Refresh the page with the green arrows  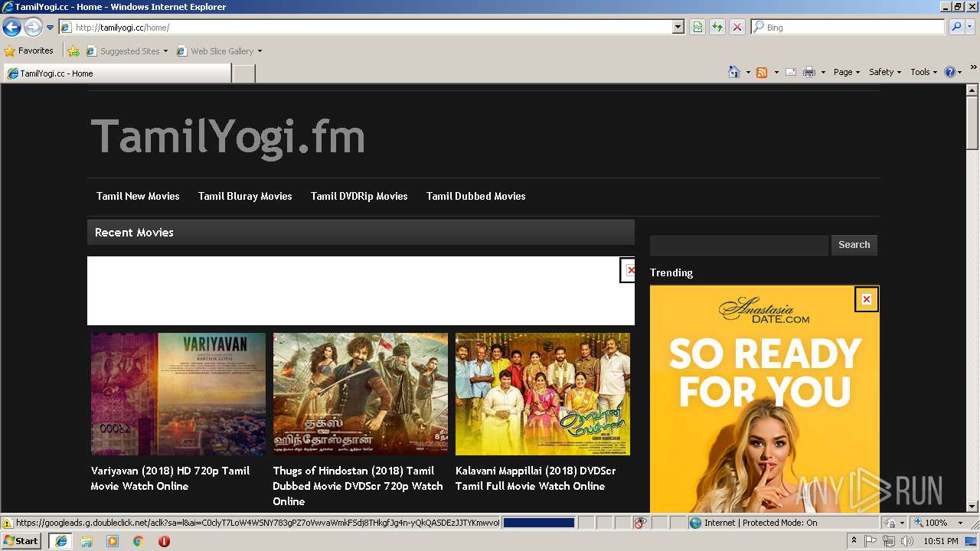[x=717, y=28]
